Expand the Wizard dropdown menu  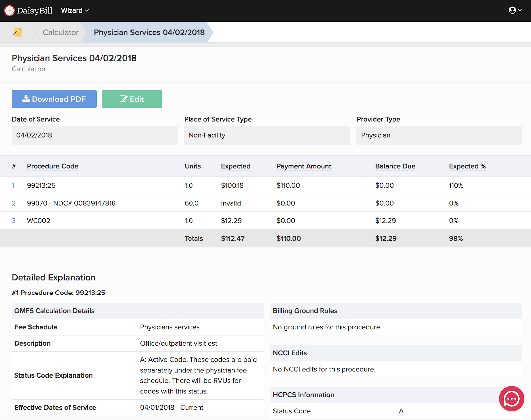[75, 11]
